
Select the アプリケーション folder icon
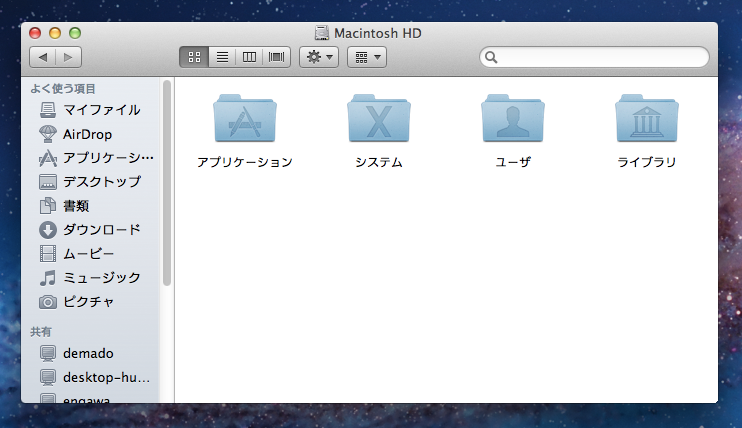pos(245,118)
